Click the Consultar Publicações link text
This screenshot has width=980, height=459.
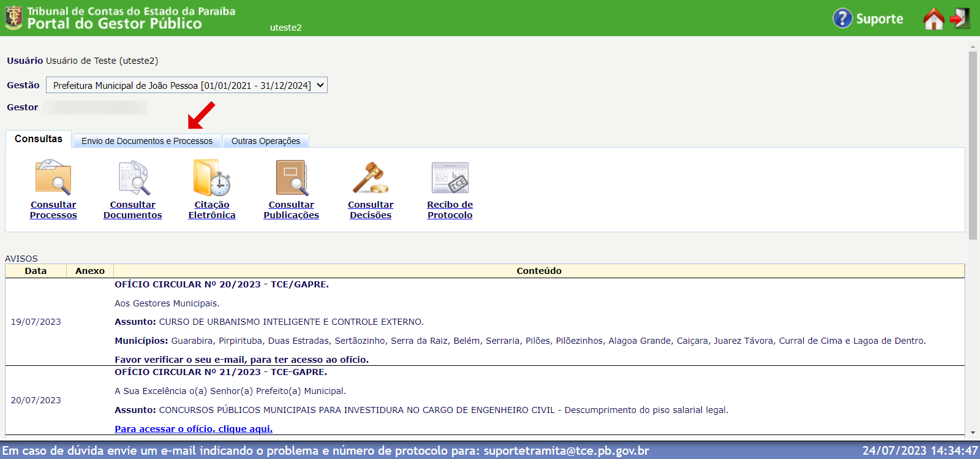[x=292, y=210]
